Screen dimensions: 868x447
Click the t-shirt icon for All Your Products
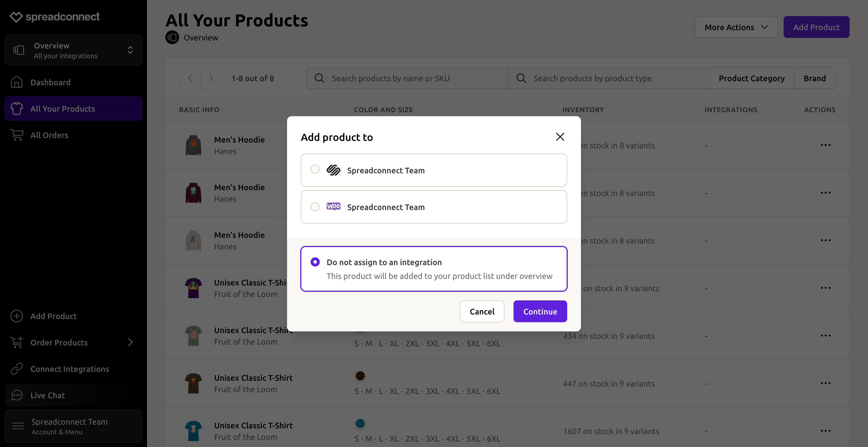pos(17,108)
